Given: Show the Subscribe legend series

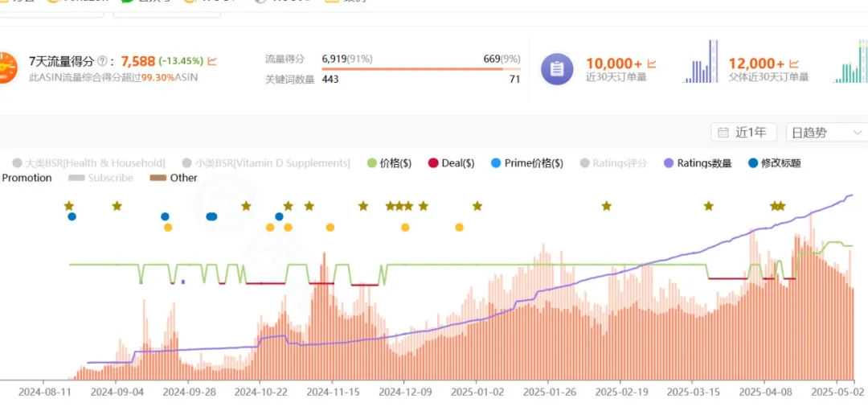Looking at the screenshot, I should click(100, 178).
